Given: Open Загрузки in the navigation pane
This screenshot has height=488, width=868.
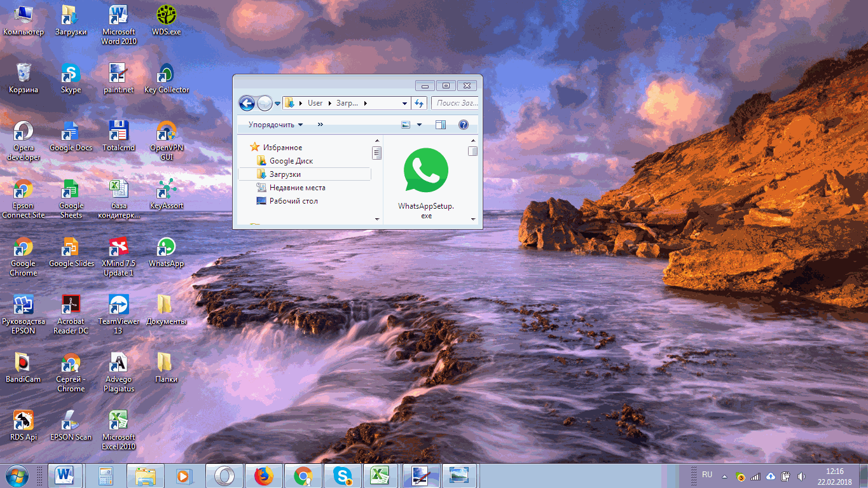Looking at the screenshot, I should tap(305, 174).
